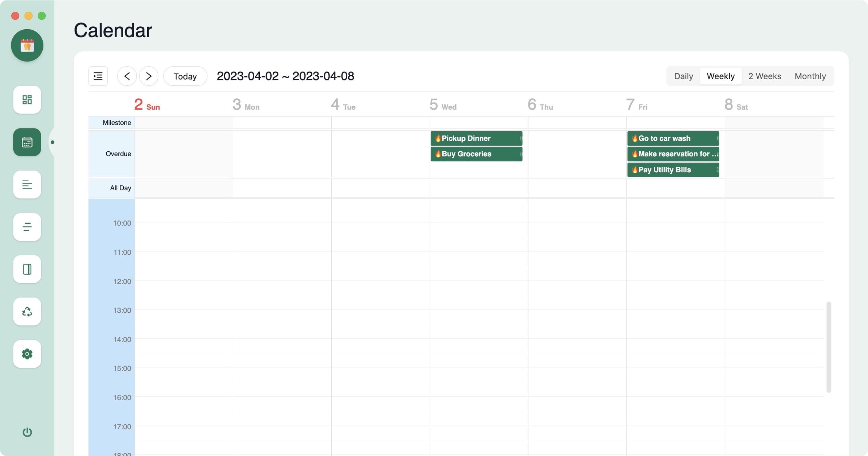
Task: Open the settings gear in the sidebar
Action: coord(27,354)
